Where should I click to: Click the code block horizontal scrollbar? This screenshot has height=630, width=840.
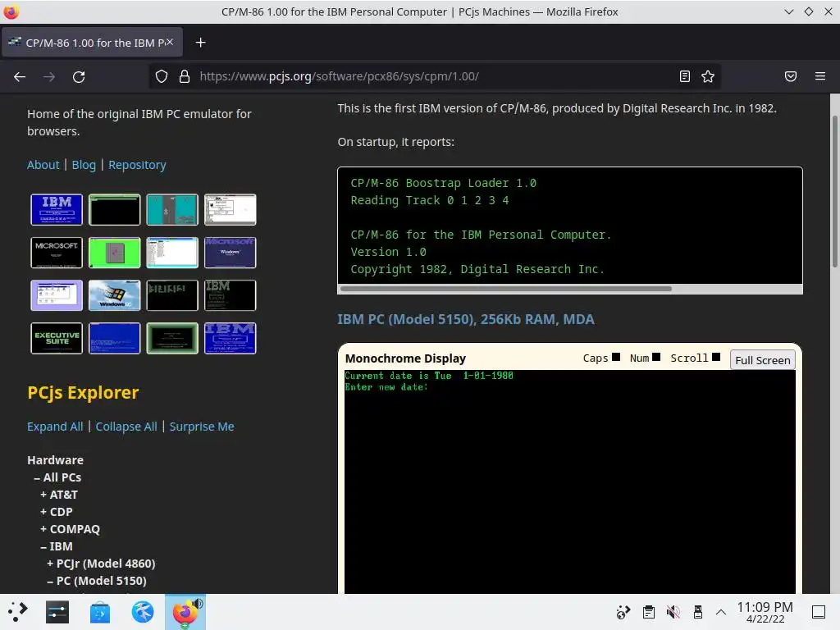pos(505,289)
